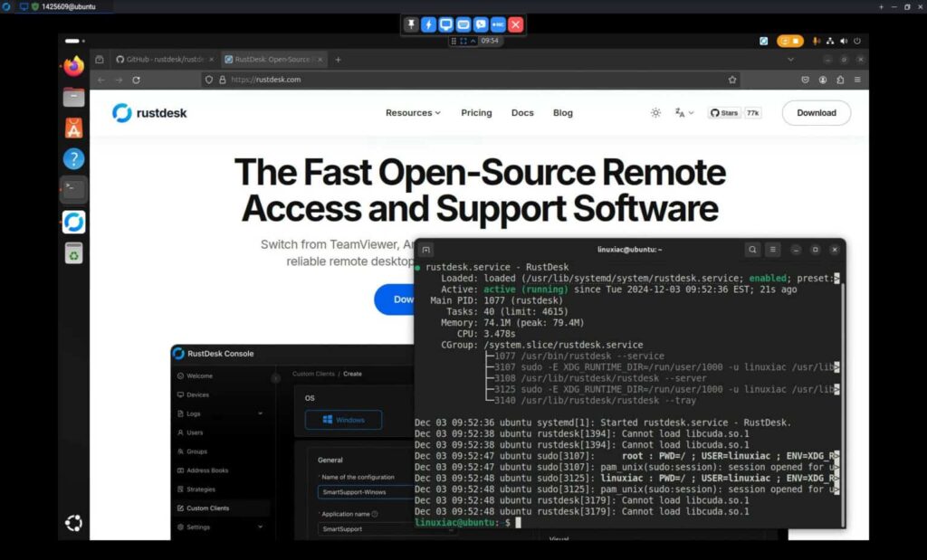Start recording via the REC icon
This screenshot has height=560, width=927.
click(498, 24)
